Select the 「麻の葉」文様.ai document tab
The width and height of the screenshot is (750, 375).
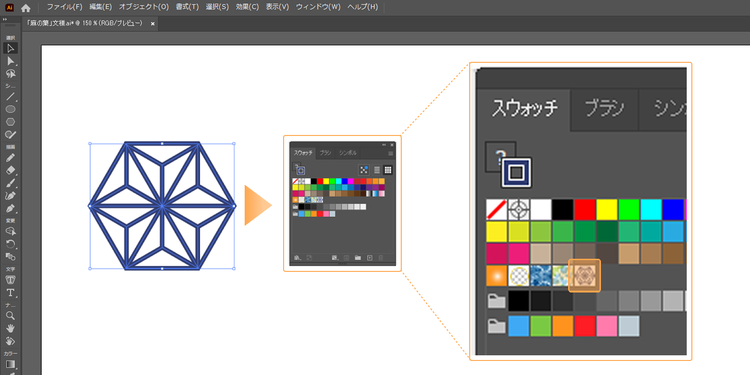tap(84, 23)
